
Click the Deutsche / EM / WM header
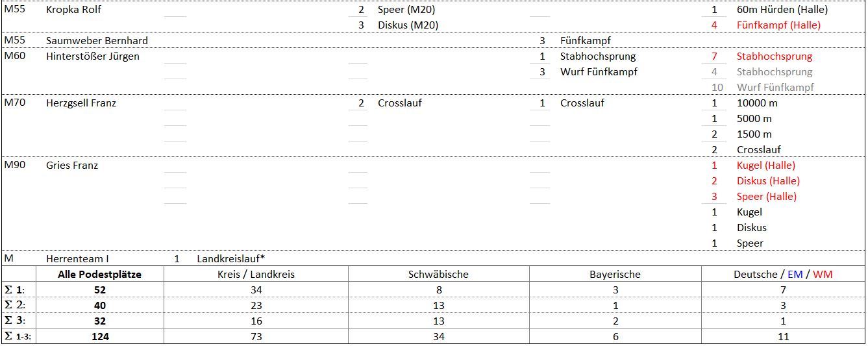click(783, 274)
